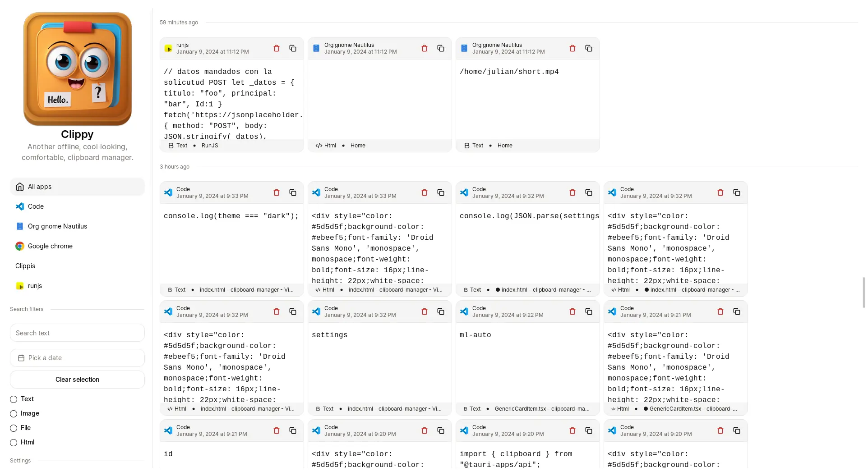868x476 pixels.
Task: Delete the console.log(theme === "dark") clip
Action: click(x=277, y=192)
